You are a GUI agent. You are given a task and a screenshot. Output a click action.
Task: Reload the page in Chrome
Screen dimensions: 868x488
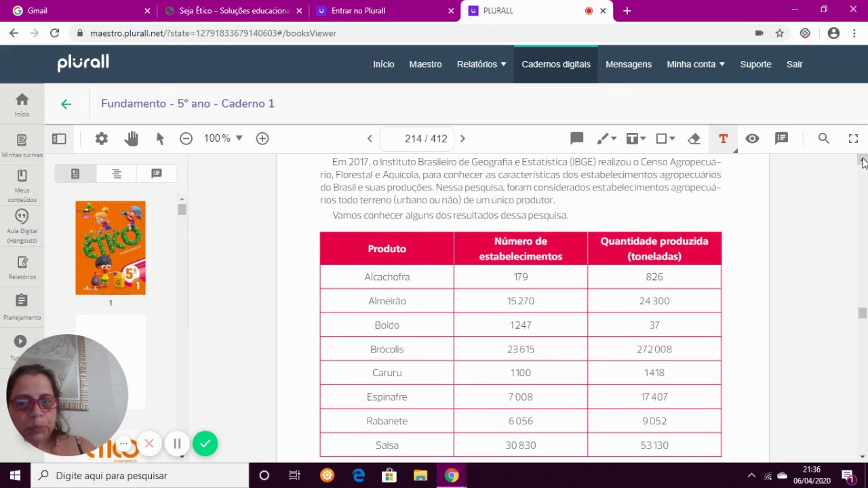tap(54, 33)
